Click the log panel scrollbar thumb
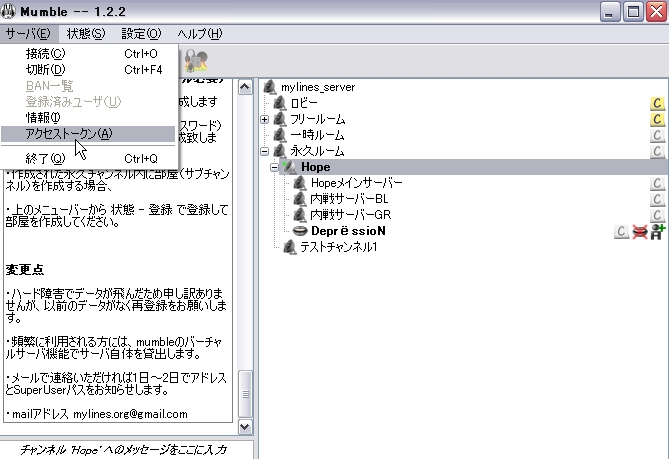This screenshot has height=459, width=669. click(x=245, y=394)
